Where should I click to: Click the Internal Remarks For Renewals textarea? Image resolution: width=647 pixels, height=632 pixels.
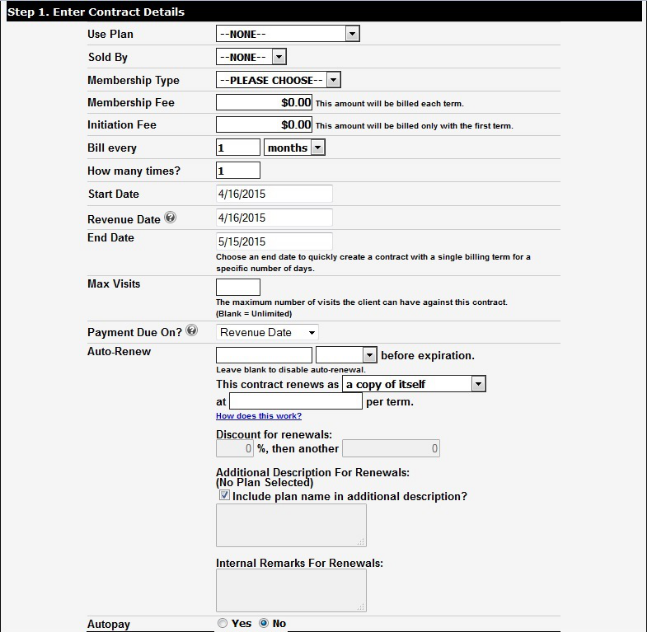(x=291, y=590)
